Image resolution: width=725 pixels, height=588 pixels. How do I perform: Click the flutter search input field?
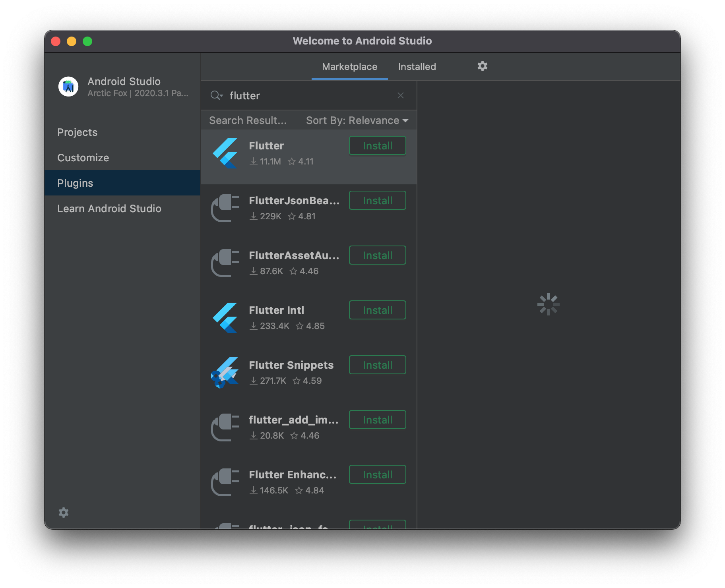(x=309, y=96)
